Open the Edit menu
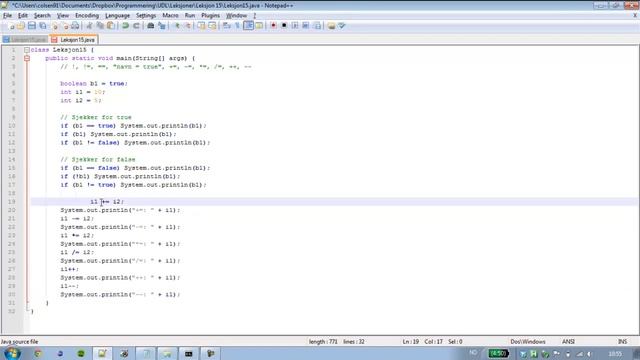This screenshot has width=640, height=360. click(23, 16)
